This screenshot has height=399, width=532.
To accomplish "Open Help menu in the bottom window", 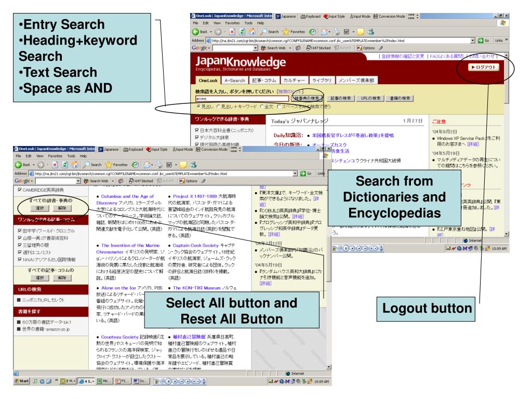I will click(x=83, y=156).
